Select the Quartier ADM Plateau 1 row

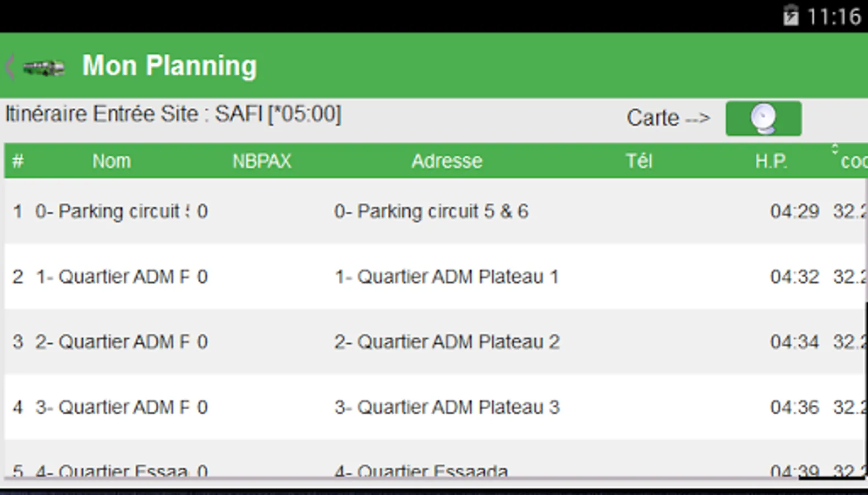446,277
